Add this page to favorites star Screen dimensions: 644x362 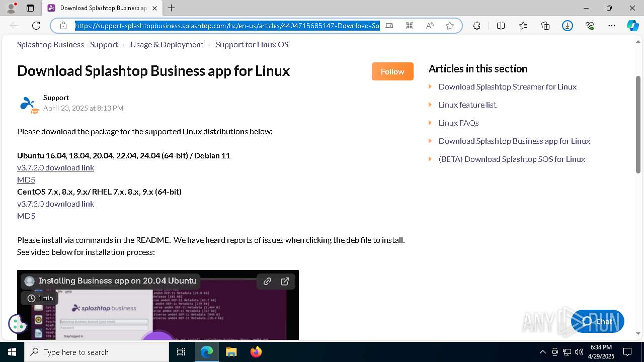tap(450, 26)
